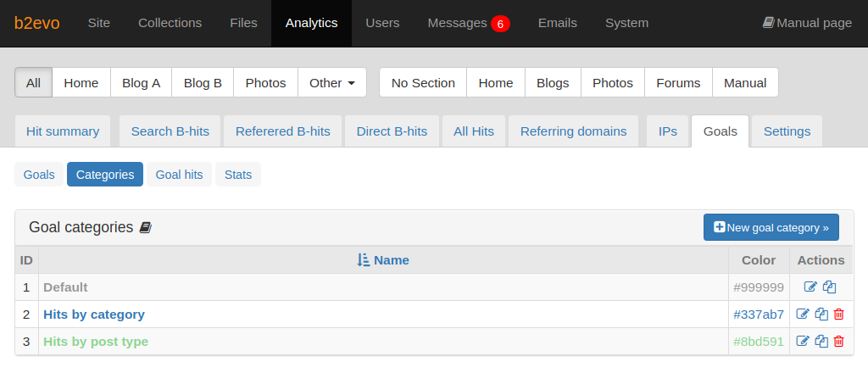Expand the Other collections dropdown

coord(332,82)
